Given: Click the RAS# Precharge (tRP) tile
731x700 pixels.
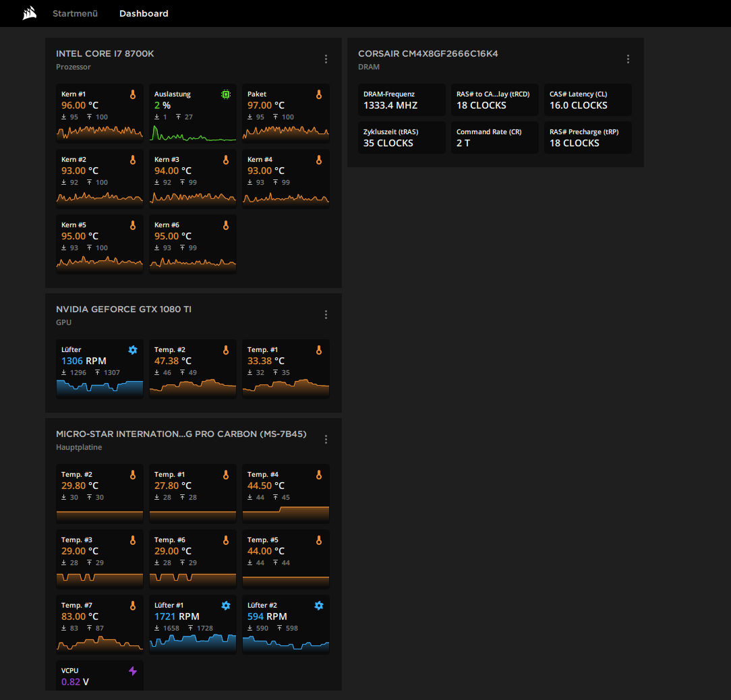Looking at the screenshot, I should pyautogui.click(x=588, y=138).
